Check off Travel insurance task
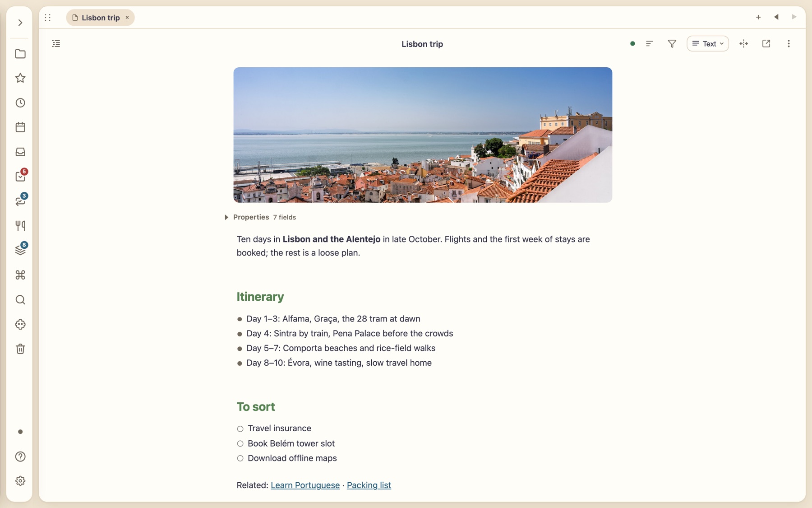 tap(240, 429)
